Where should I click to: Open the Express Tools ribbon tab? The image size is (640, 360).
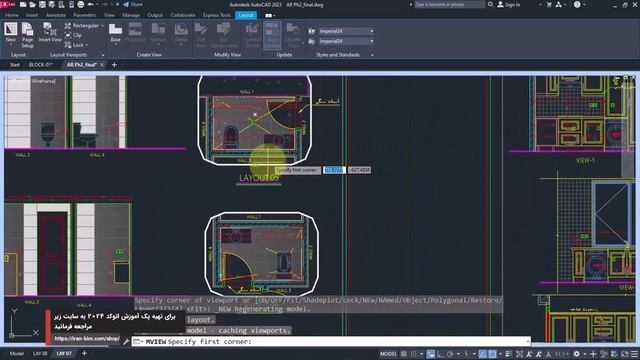217,15
